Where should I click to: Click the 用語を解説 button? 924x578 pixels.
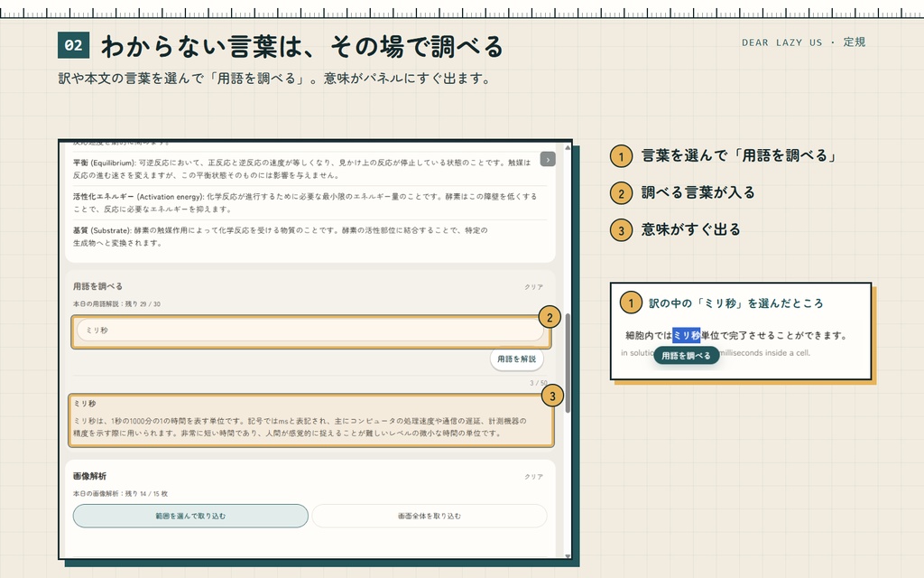pyautogui.click(x=516, y=359)
